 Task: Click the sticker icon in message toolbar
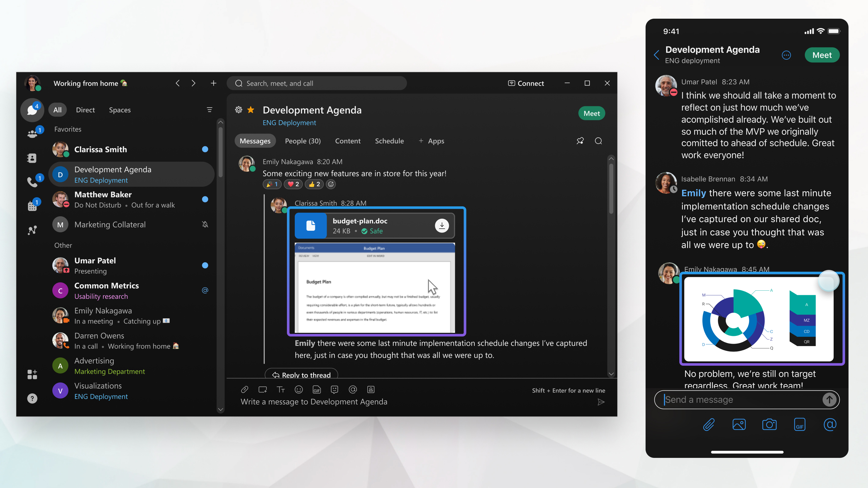(335, 389)
